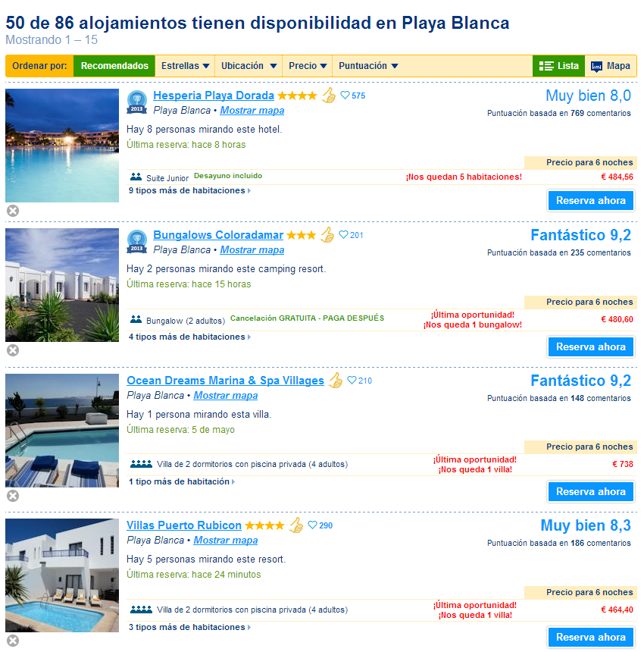This screenshot has width=644, height=652.
Task: Open the Precio sort dropdown
Action: tap(308, 66)
